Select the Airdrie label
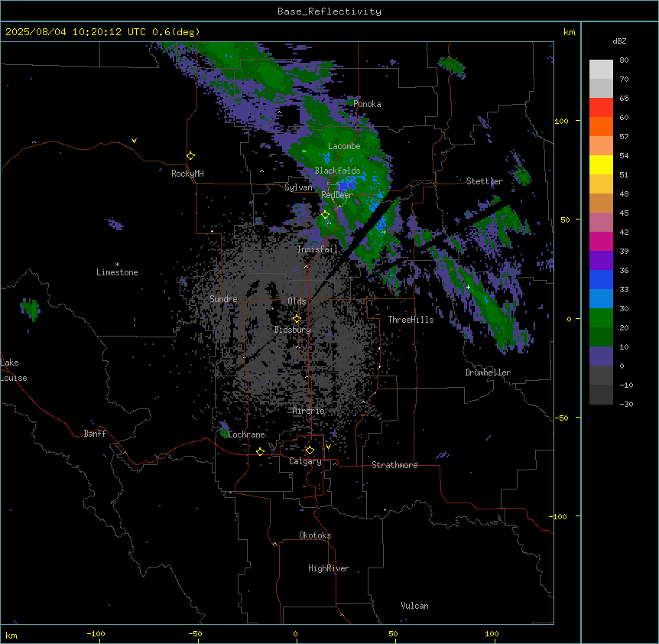The width and height of the screenshot is (659, 644). tap(309, 411)
